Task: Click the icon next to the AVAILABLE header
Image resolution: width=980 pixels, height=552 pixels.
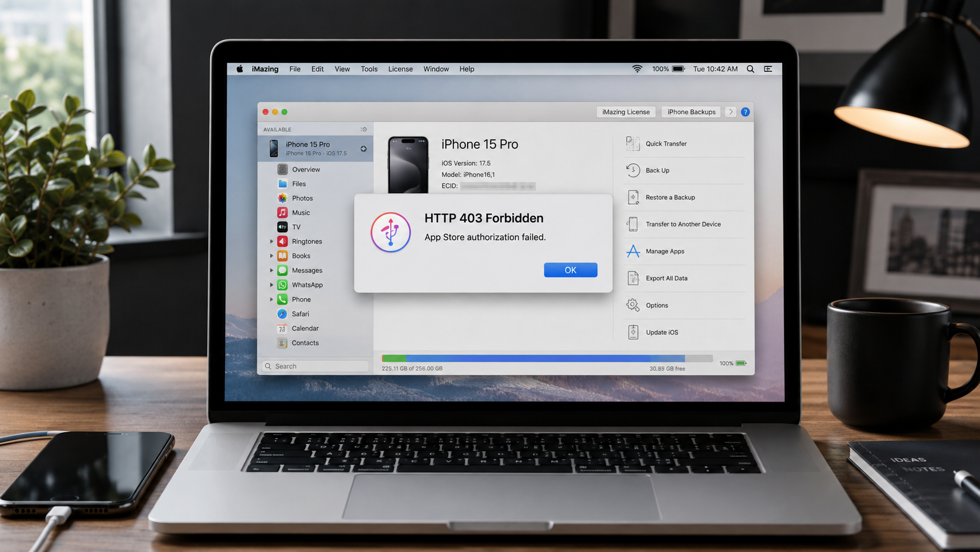Action: coord(363,130)
